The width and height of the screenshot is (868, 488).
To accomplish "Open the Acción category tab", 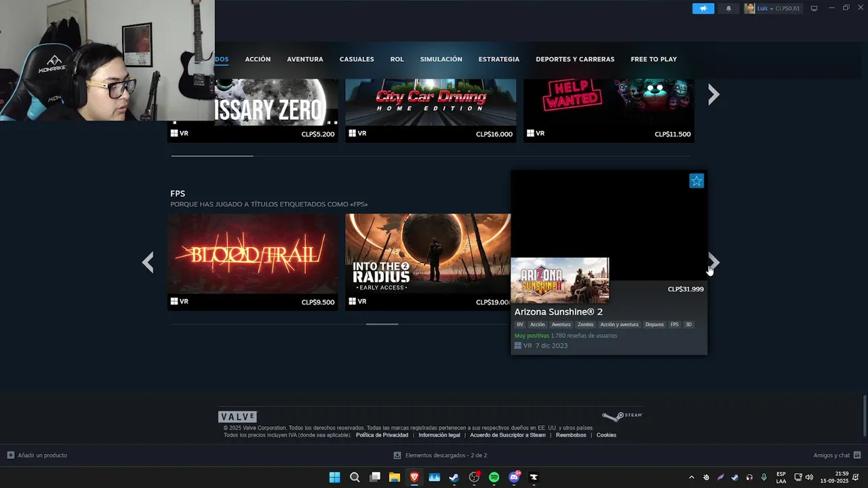I will coord(258,59).
